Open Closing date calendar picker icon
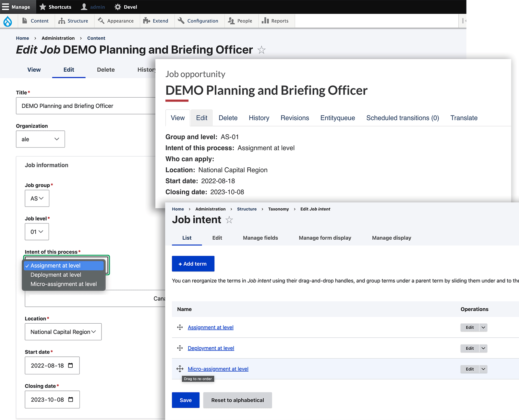 click(x=71, y=400)
